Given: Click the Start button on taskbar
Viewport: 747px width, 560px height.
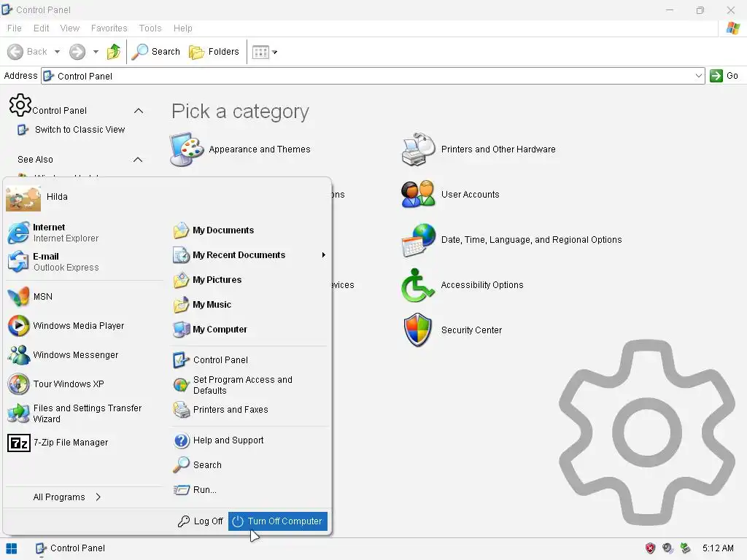Looking at the screenshot, I should tap(12, 548).
